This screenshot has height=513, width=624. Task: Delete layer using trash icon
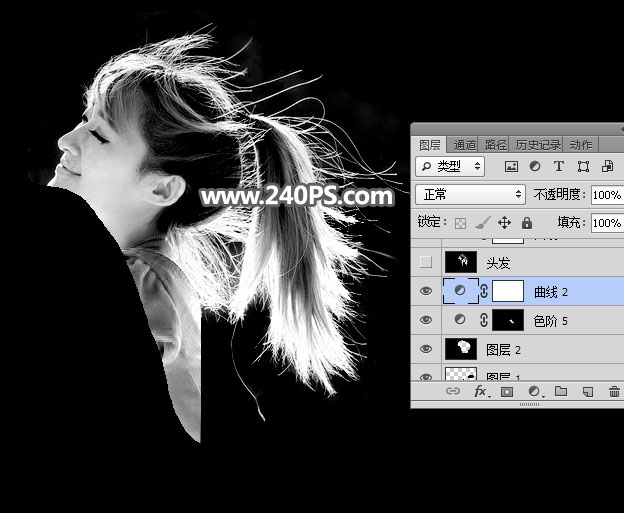(x=613, y=392)
